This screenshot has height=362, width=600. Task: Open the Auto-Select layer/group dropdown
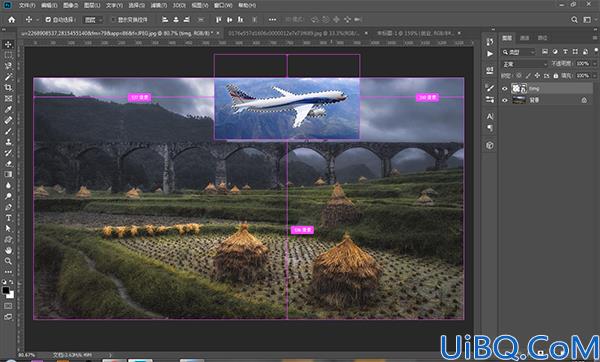click(93, 20)
